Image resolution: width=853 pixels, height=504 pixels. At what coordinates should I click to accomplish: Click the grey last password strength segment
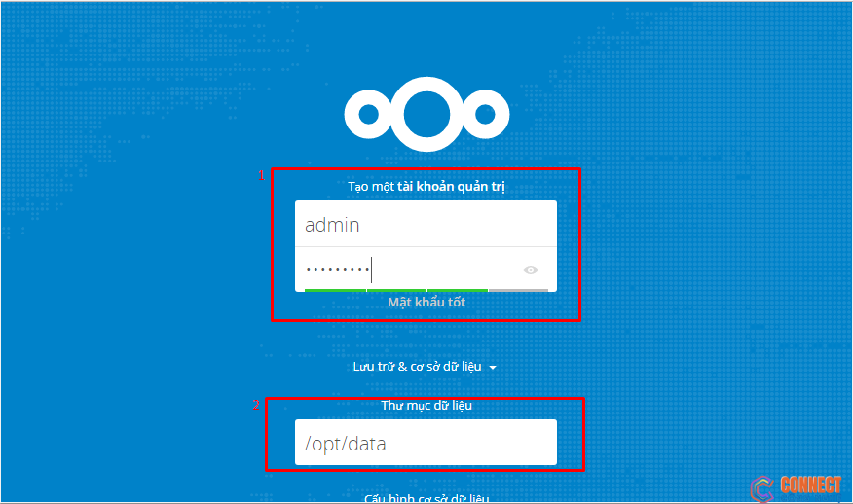[x=518, y=290]
